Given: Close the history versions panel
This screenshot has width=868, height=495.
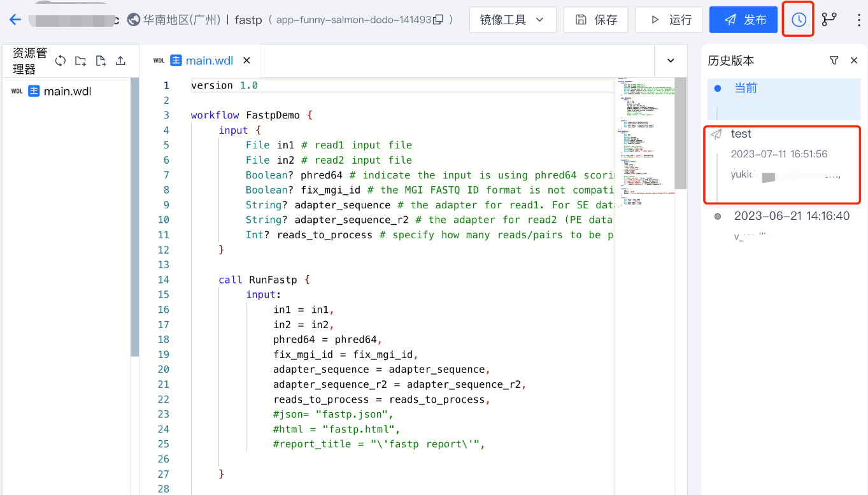Looking at the screenshot, I should 854,61.
